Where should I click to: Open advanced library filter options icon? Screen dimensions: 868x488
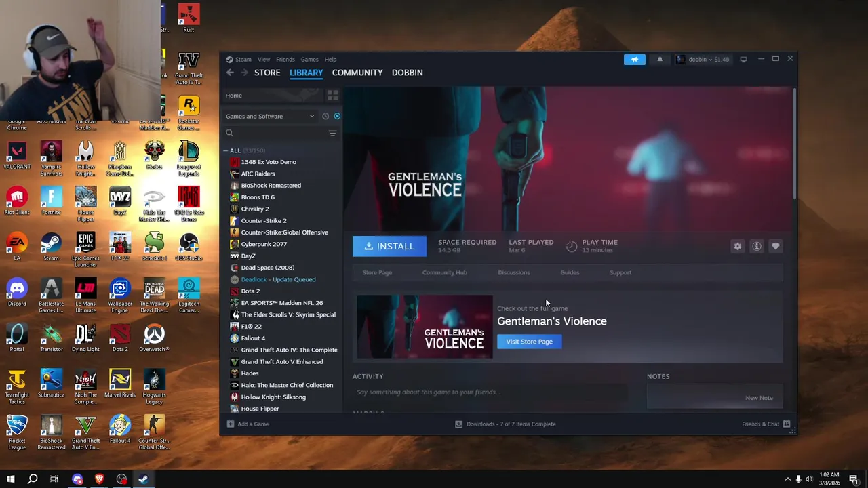(x=332, y=134)
